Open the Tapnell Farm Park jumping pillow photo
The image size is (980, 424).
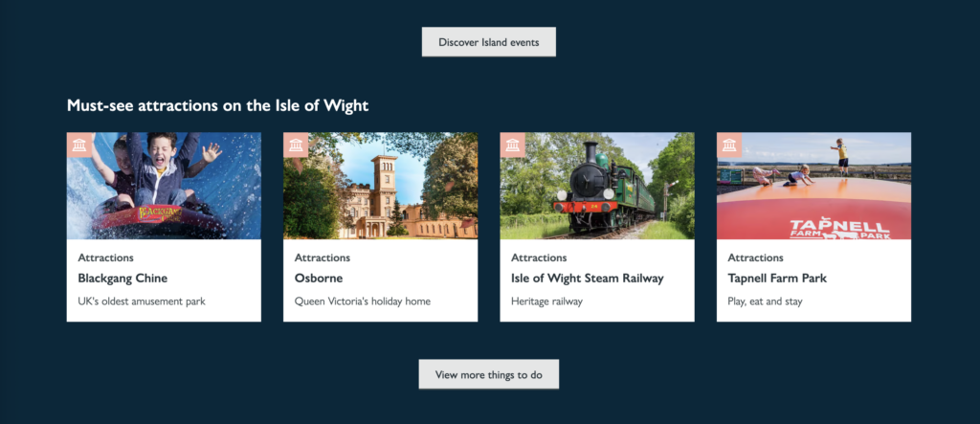tap(813, 186)
